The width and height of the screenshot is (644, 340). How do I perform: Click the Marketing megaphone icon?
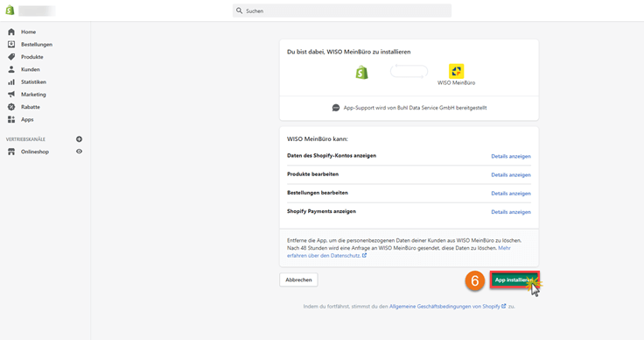[11, 94]
